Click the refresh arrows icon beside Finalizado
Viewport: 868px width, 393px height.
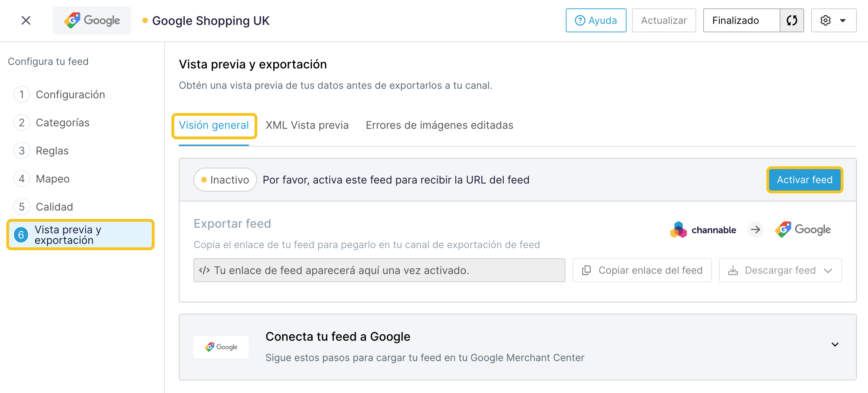[792, 20]
